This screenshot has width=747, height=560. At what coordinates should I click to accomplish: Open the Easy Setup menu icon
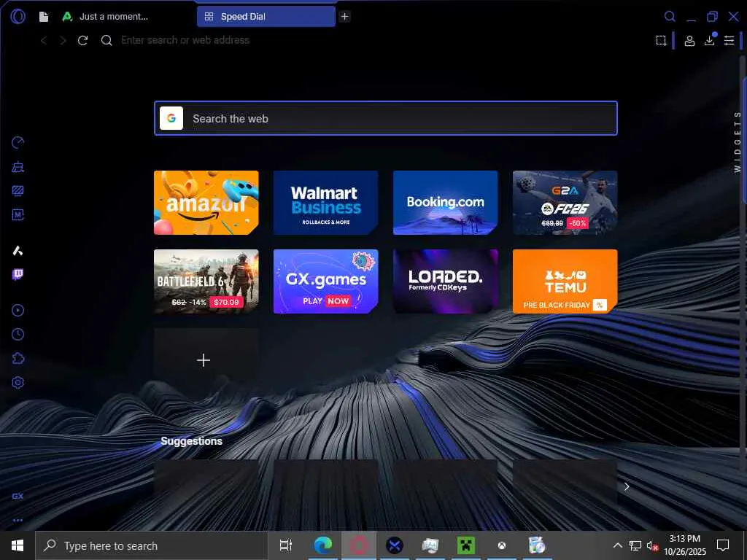click(x=729, y=41)
